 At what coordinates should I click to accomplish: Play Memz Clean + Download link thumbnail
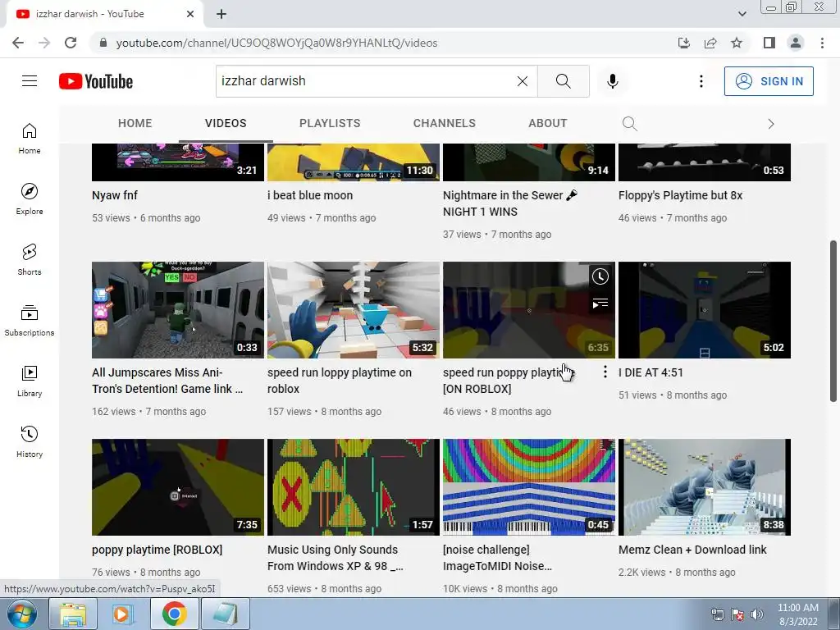pyautogui.click(x=705, y=487)
